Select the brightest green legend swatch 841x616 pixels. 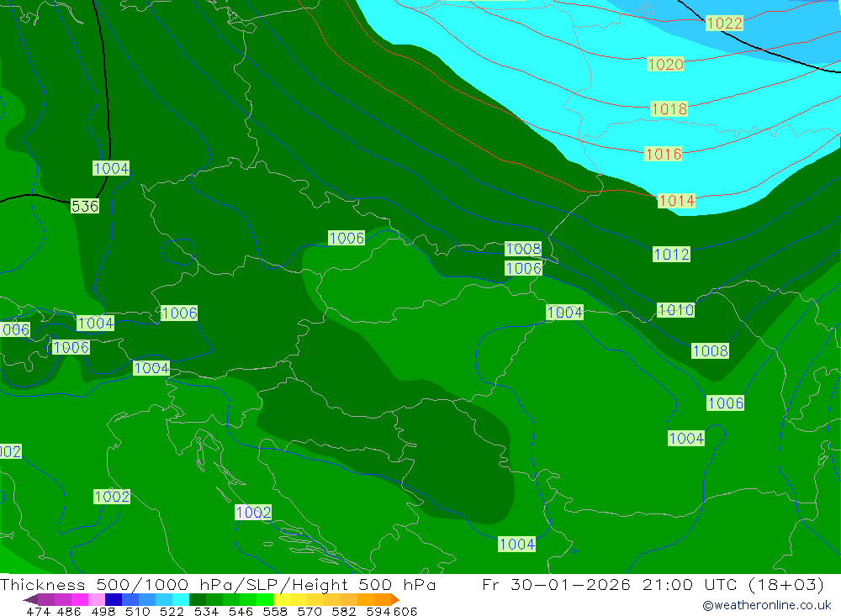[265, 599]
